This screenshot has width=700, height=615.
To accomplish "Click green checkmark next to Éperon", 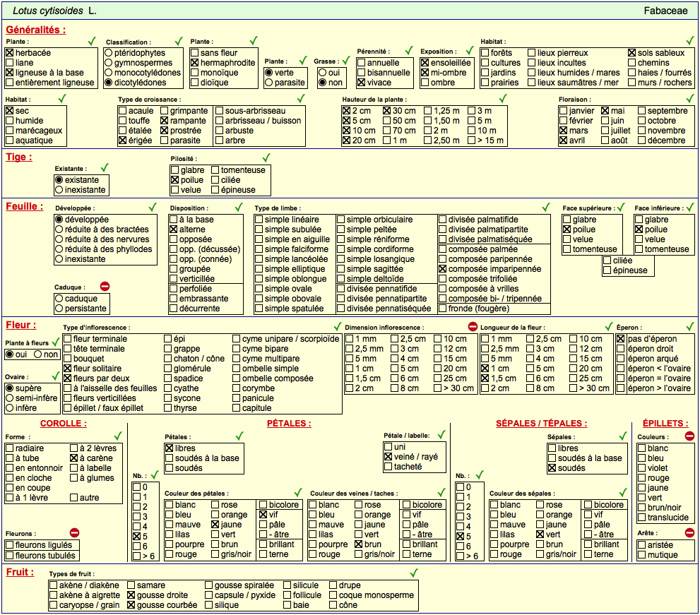I will coord(691,326).
